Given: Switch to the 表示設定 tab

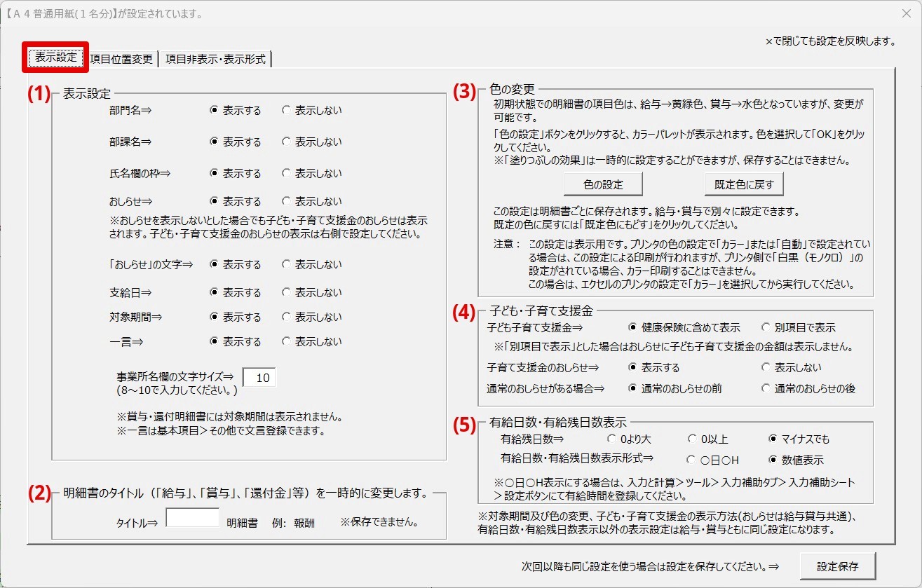Looking at the screenshot, I should (x=57, y=58).
